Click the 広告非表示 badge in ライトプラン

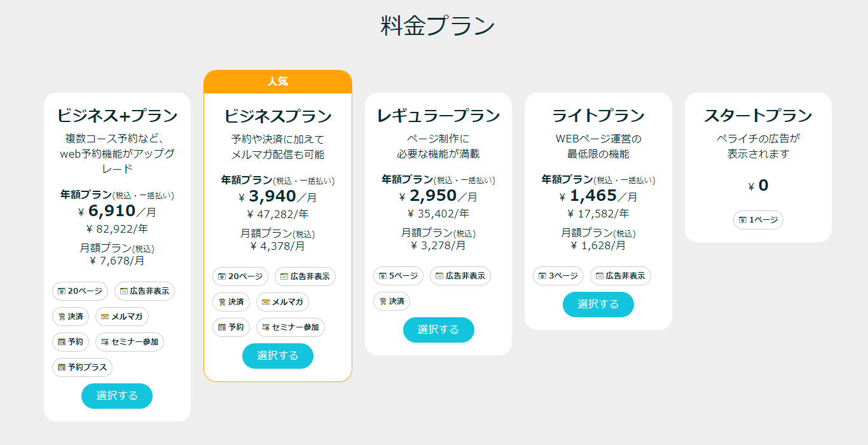tap(621, 276)
